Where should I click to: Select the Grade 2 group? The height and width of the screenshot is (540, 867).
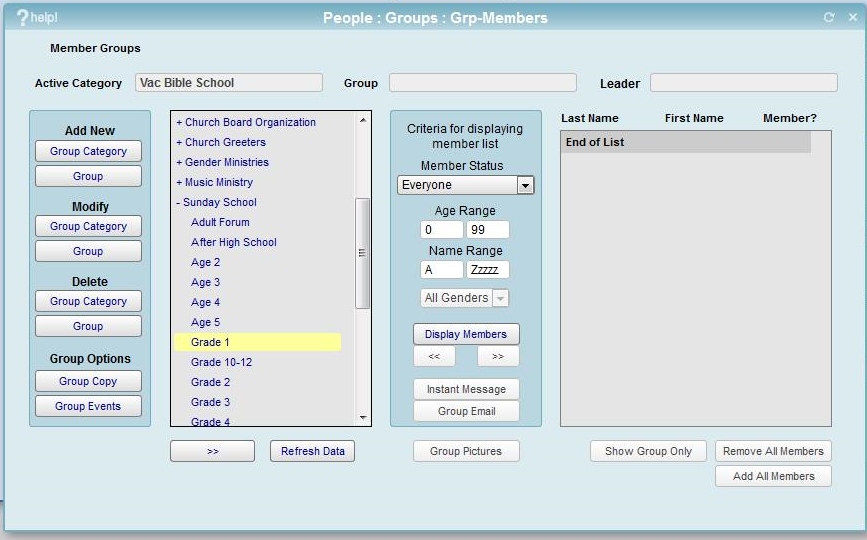[210, 382]
